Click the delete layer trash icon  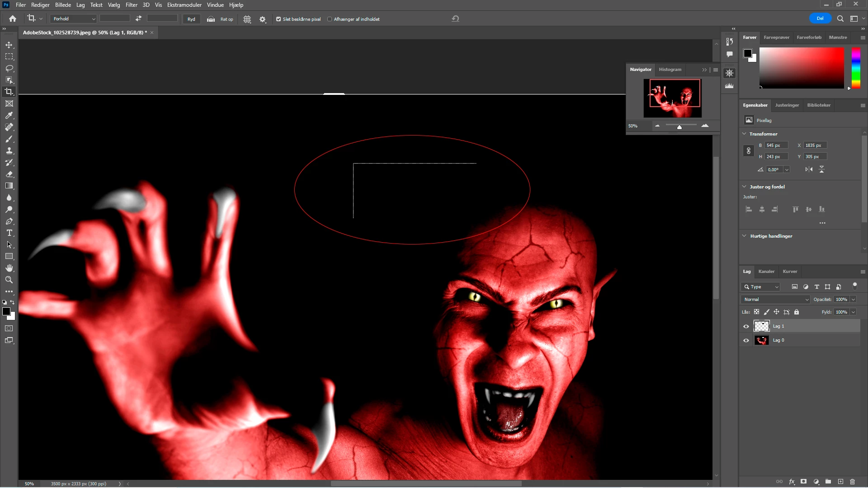coord(852,482)
